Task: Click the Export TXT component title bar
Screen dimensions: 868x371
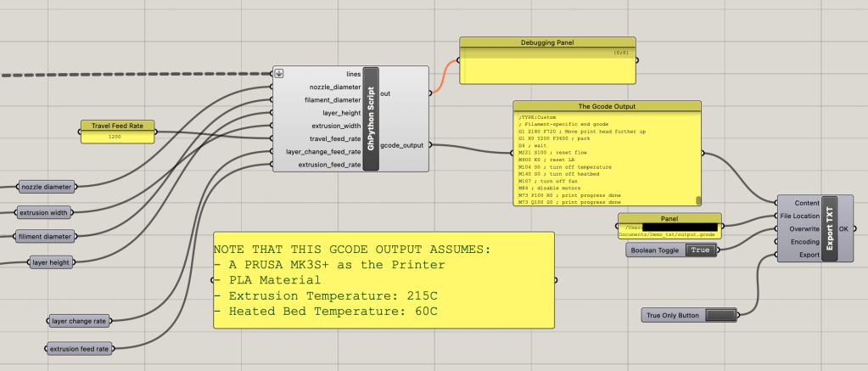Action: pyautogui.click(x=827, y=228)
